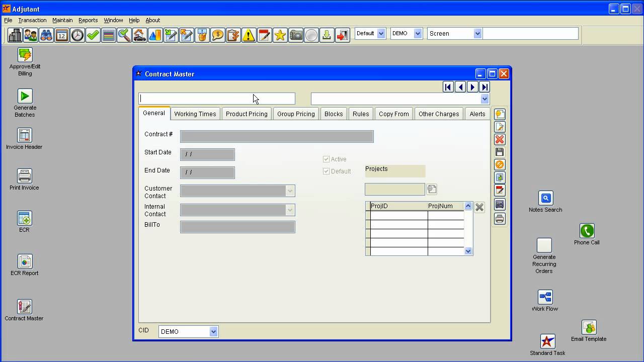Screen dimensions: 644x362
Task: Click the house and car toolbar icon
Action: point(140,35)
